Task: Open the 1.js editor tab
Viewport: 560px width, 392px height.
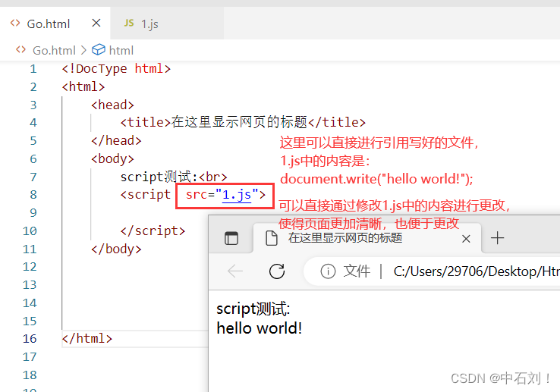Action: point(167,24)
